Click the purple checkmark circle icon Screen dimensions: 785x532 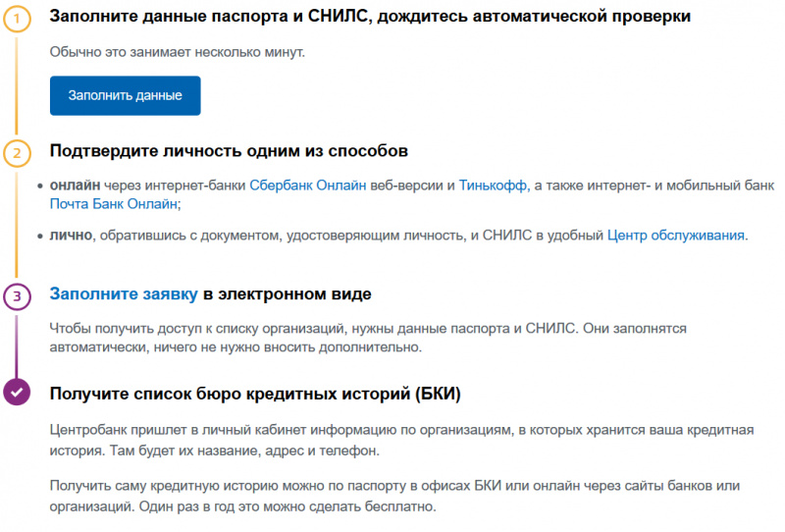tap(17, 394)
